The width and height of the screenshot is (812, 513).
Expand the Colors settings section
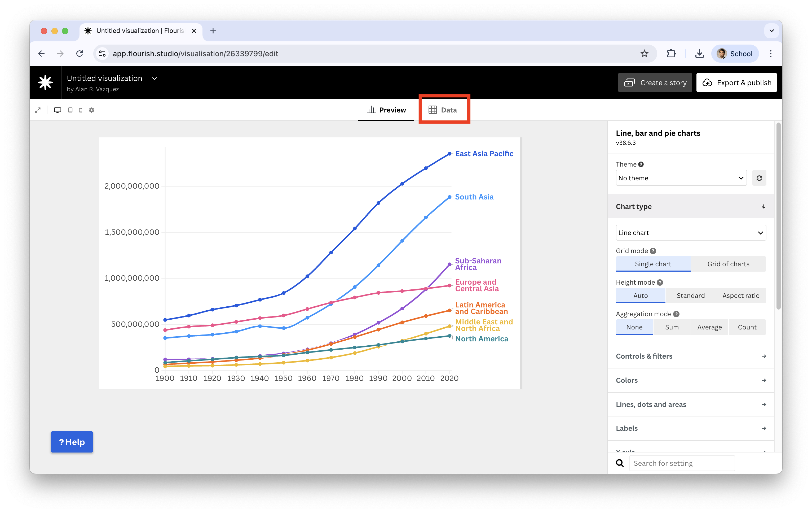(x=690, y=380)
